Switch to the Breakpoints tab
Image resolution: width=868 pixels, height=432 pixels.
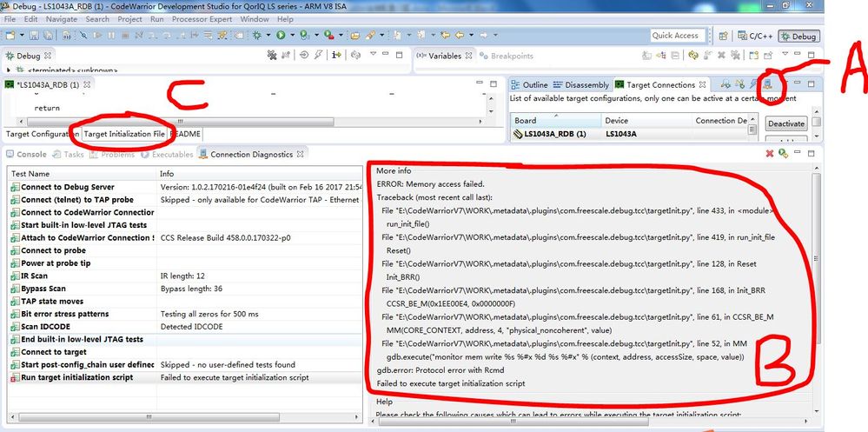(x=507, y=56)
